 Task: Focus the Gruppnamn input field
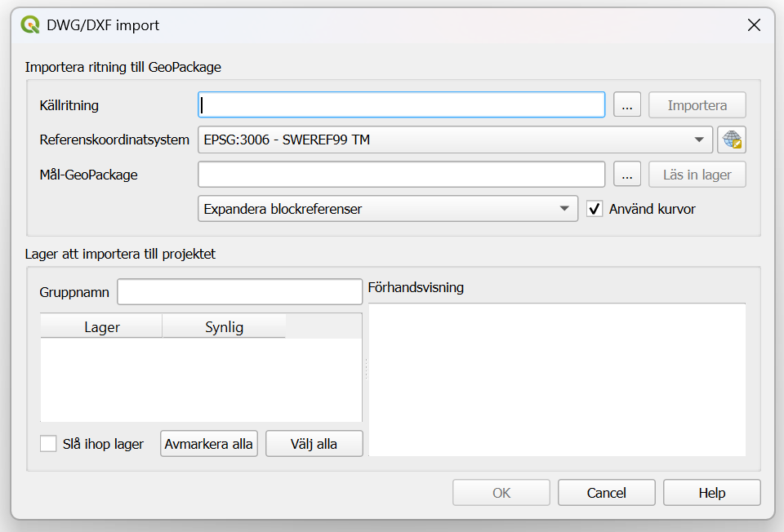[239, 292]
